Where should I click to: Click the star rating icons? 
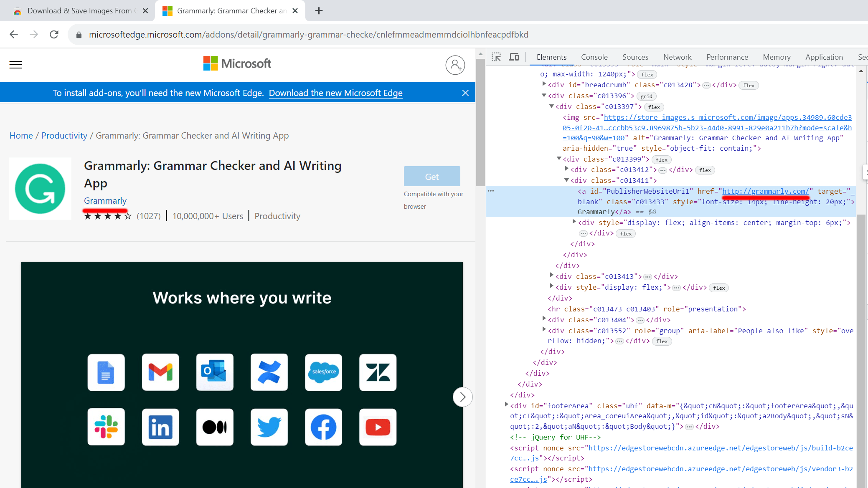coord(107,216)
